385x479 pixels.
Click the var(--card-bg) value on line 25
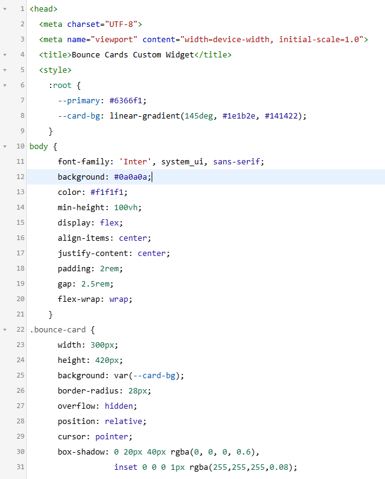[x=147, y=376]
